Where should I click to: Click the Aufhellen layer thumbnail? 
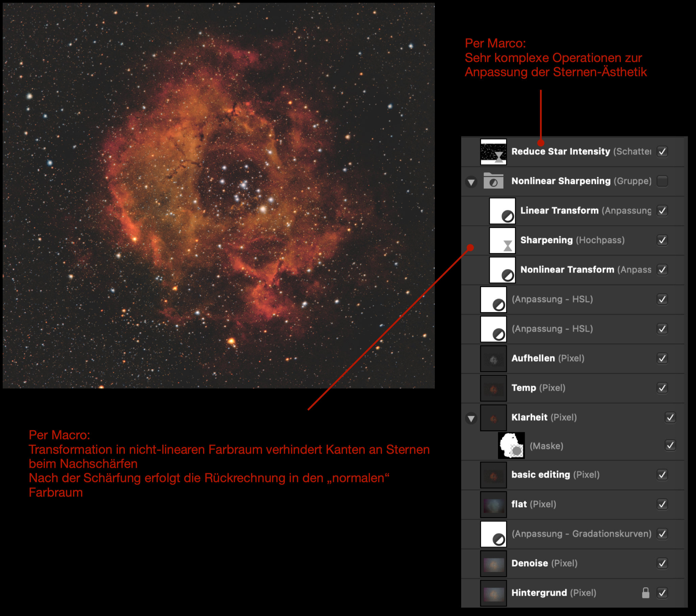pyautogui.click(x=493, y=359)
